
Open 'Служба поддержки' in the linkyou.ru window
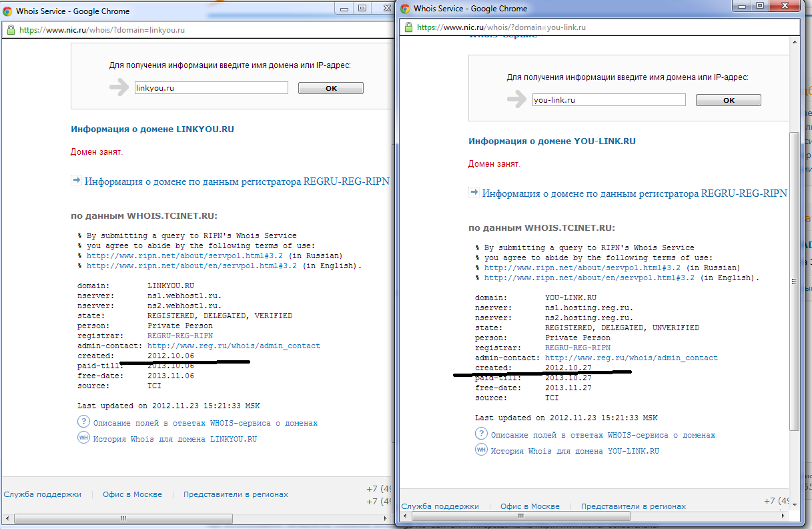tap(43, 494)
